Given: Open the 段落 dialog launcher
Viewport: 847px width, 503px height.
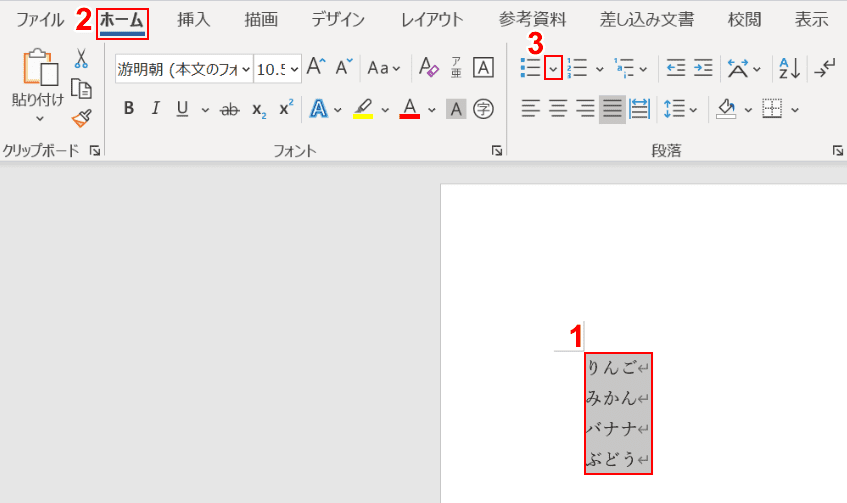Looking at the screenshot, I should [838, 151].
